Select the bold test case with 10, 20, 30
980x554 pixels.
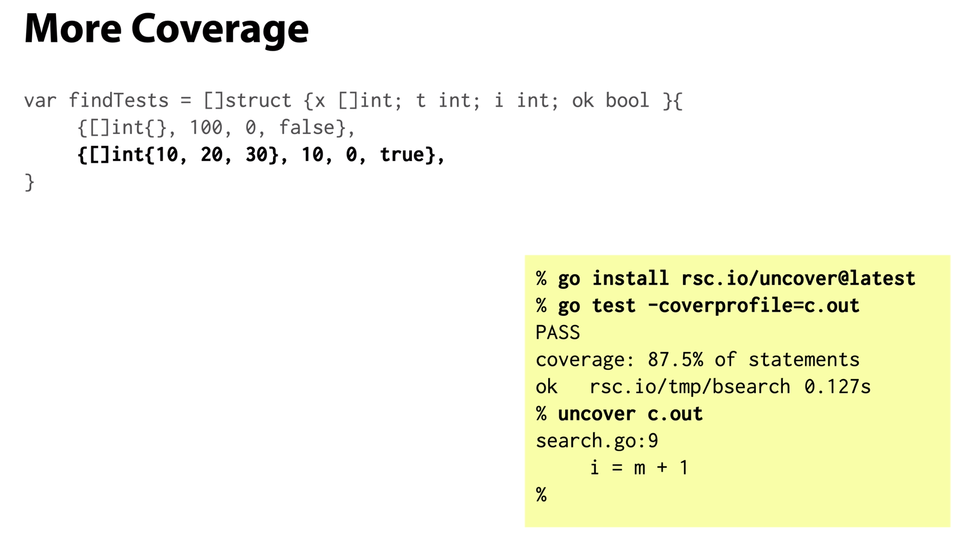[x=261, y=155]
